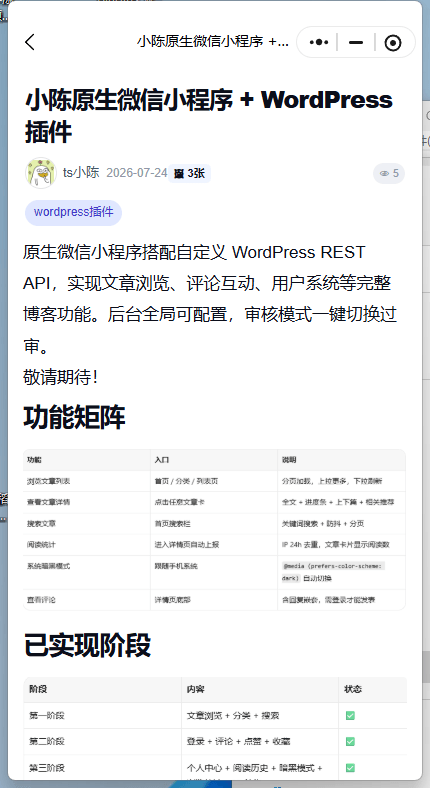The height and width of the screenshot is (788, 430).
Task: Click the article title heading
Action: [208, 116]
